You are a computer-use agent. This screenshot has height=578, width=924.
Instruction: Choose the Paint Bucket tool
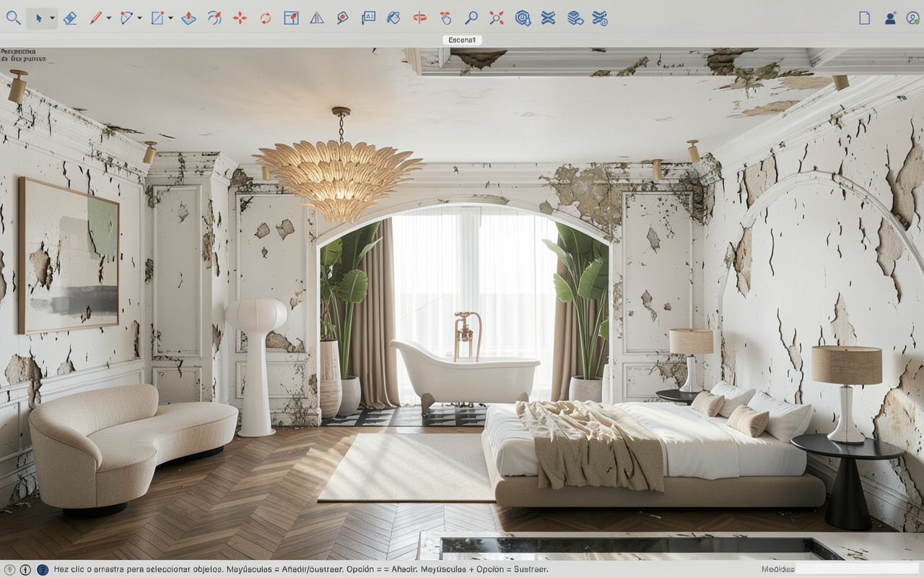pyautogui.click(x=393, y=18)
